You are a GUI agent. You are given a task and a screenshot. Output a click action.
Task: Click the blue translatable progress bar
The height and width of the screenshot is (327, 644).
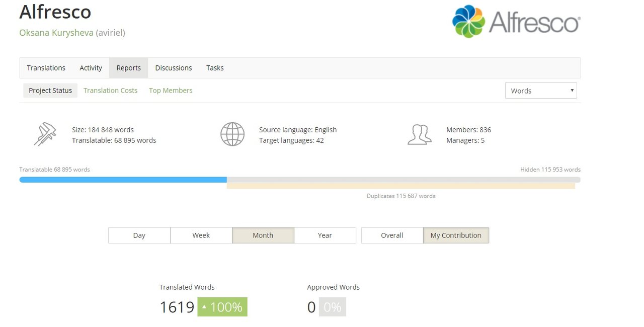[x=123, y=180]
